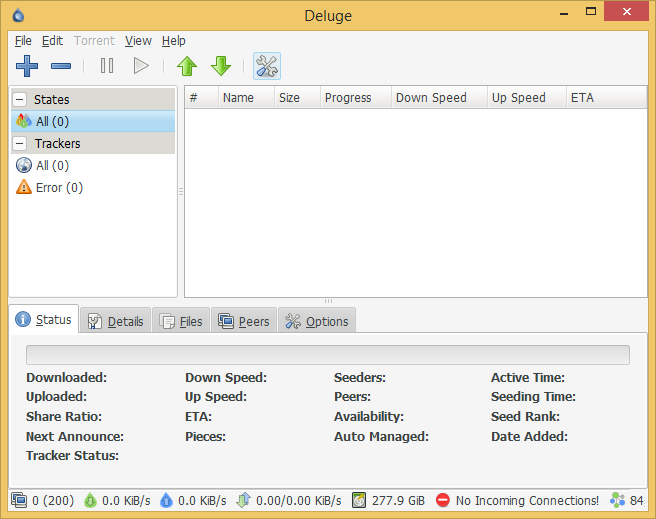Click the 0 (200) connections text

tap(53, 501)
